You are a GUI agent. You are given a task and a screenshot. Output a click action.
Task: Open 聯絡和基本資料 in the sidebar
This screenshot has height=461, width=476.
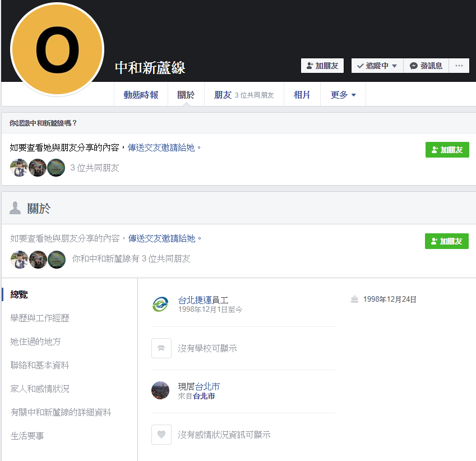click(40, 365)
